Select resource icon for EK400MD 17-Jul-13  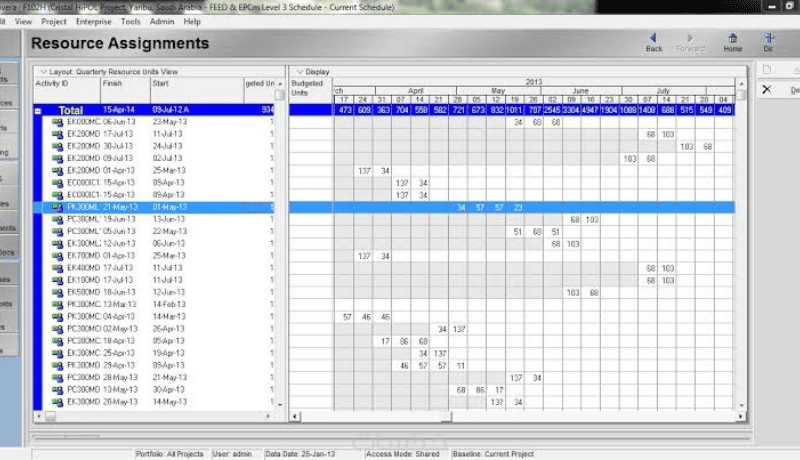click(x=58, y=268)
